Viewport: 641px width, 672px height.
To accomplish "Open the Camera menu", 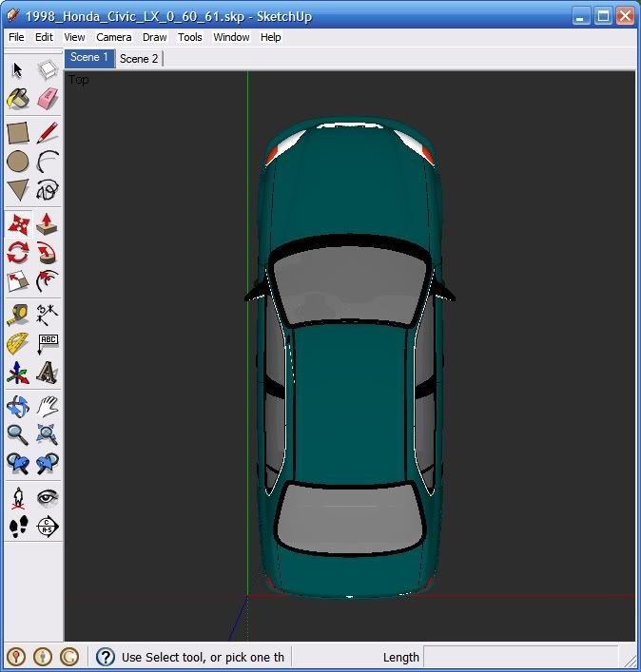I will point(113,37).
